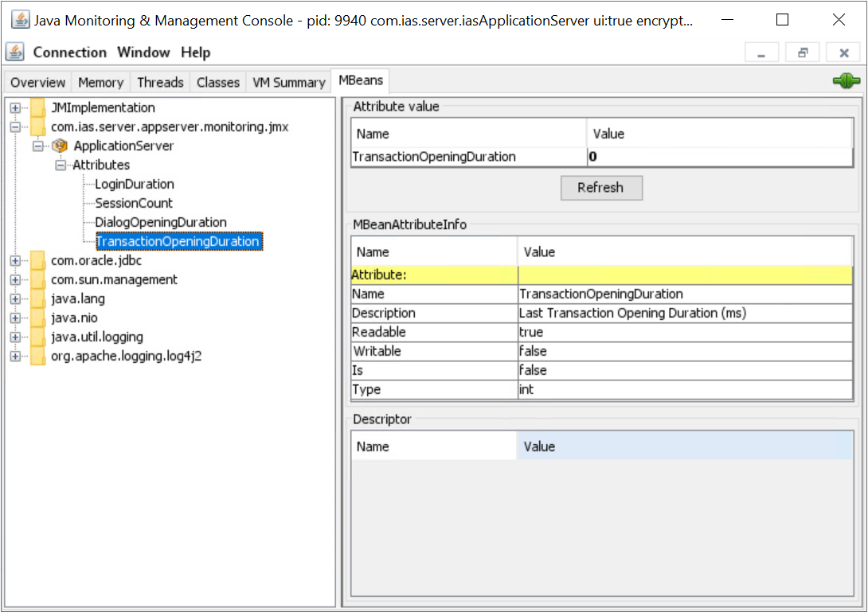Expand the java.nio node
The height and width of the screenshot is (612, 868).
[15, 318]
